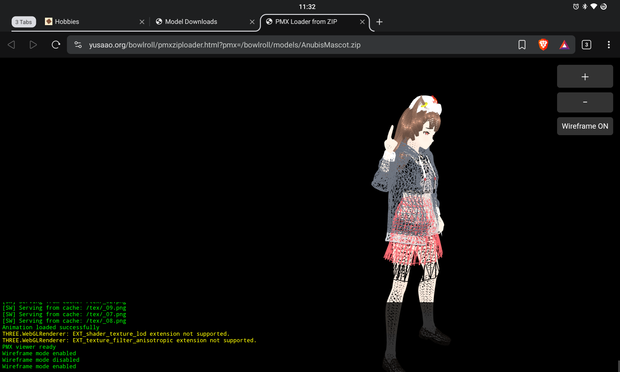
Task: Click the '/tex/_09.png' cache log line
Action: [64, 308]
